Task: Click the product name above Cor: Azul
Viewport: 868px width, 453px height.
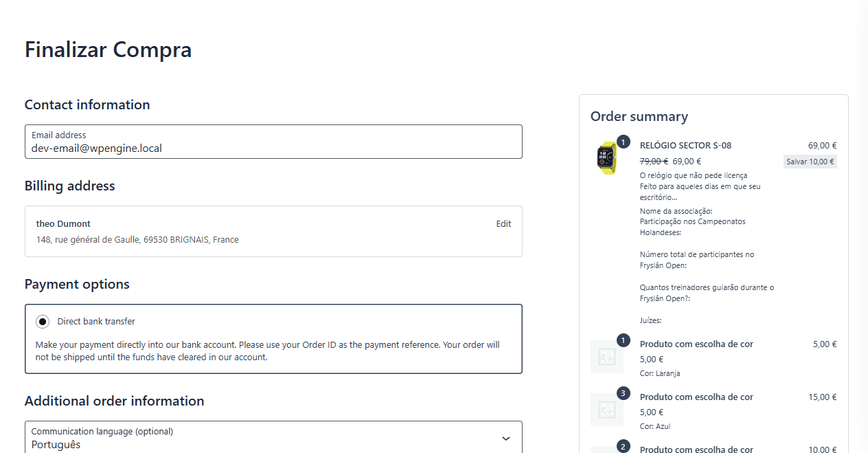Action: [696, 397]
